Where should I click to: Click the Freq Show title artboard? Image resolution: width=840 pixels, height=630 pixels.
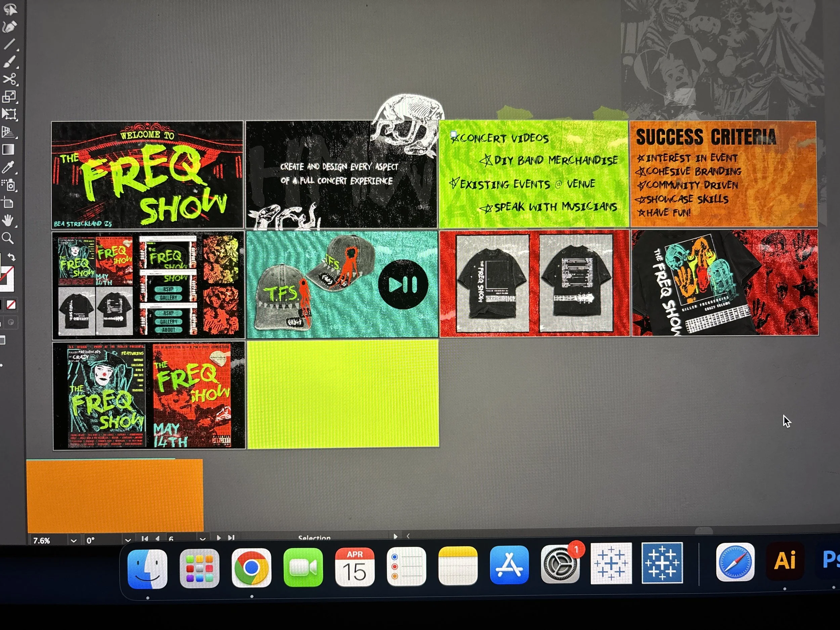click(147, 175)
